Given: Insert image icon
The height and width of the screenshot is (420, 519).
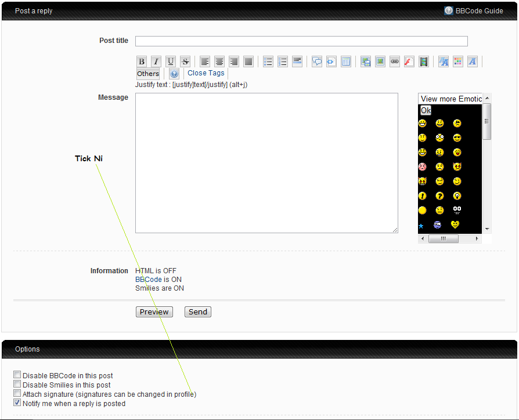Looking at the screenshot, I should pyautogui.click(x=380, y=61).
